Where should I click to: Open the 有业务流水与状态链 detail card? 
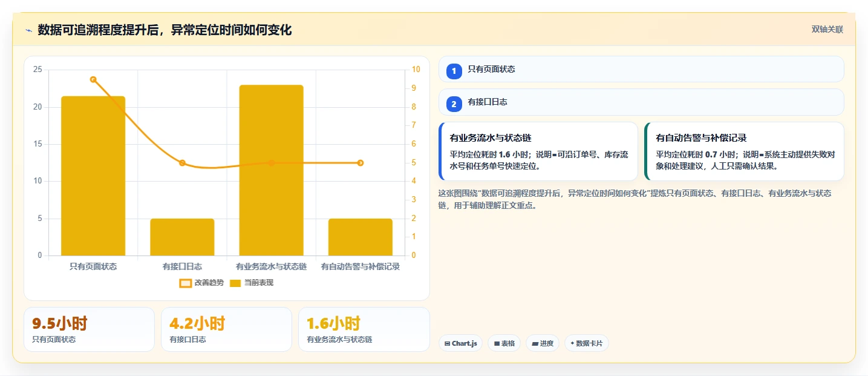[538, 151]
